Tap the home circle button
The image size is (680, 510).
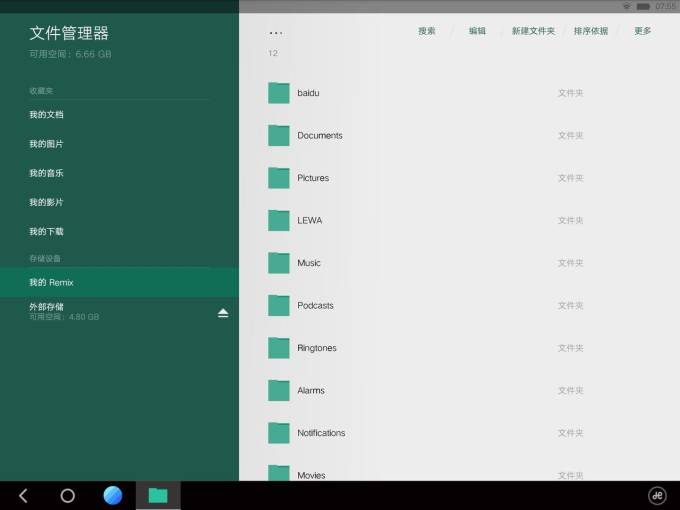pos(68,495)
